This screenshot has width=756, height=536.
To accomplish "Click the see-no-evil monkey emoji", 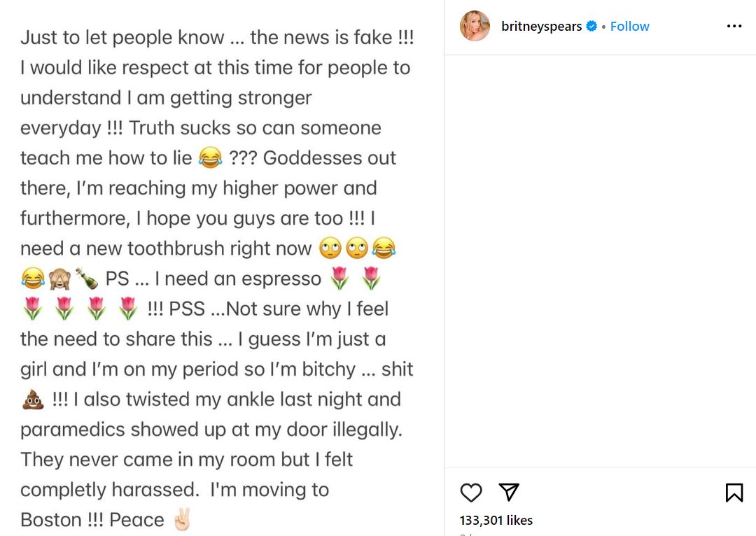I will (x=59, y=278).
